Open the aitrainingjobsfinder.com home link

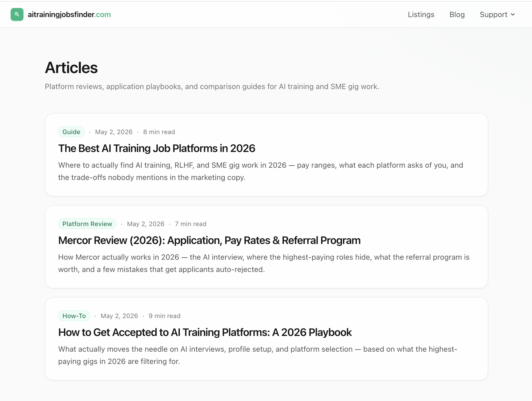click(69, 14)
